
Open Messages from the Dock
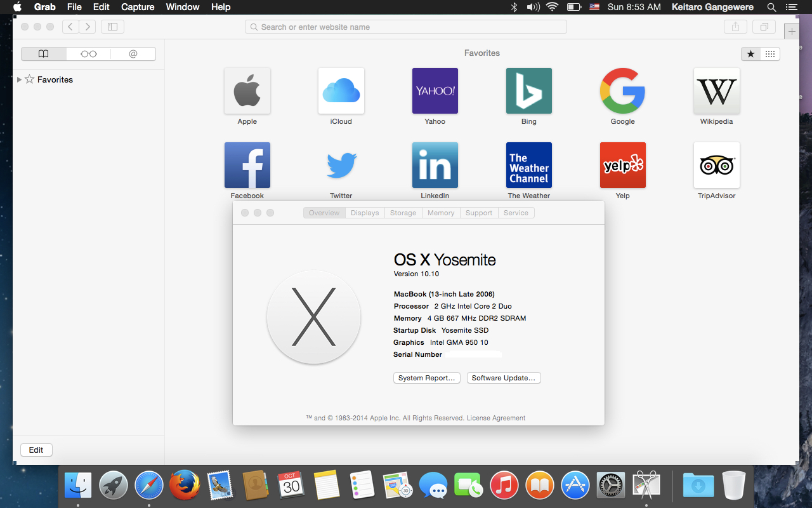433,486
